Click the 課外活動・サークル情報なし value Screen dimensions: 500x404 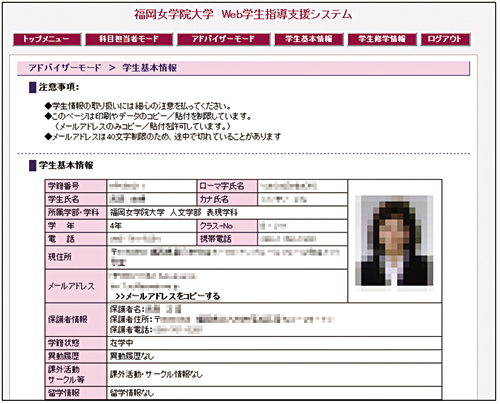point(156,374)
